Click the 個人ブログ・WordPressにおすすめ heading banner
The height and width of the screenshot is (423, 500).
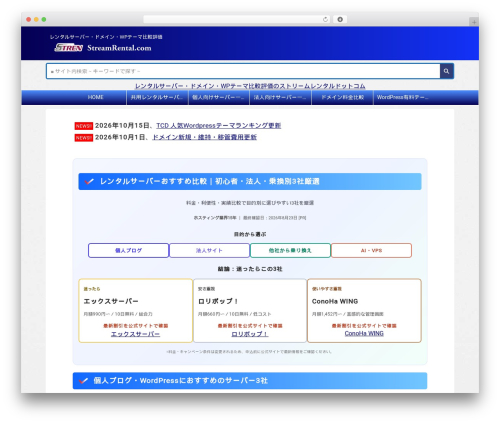tap(250, 381)
